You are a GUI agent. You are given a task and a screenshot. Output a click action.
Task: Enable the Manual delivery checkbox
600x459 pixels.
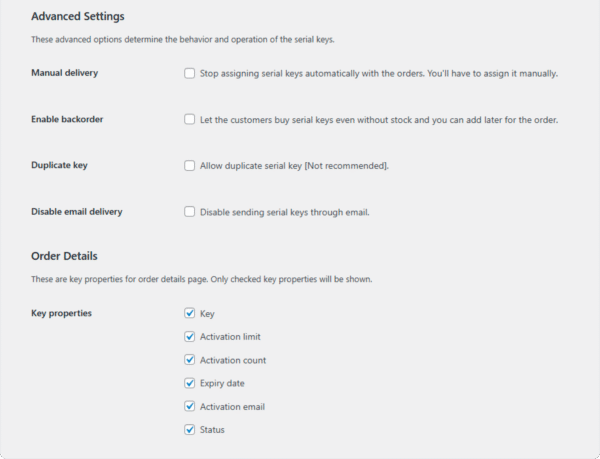click(x=190, y=73)
